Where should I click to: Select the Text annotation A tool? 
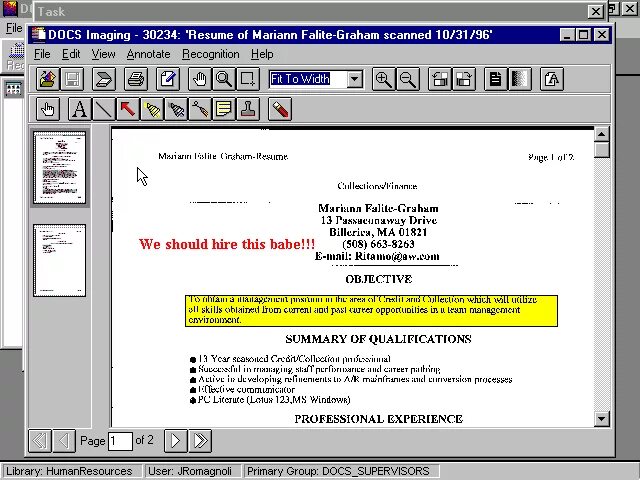pos(80,109)
